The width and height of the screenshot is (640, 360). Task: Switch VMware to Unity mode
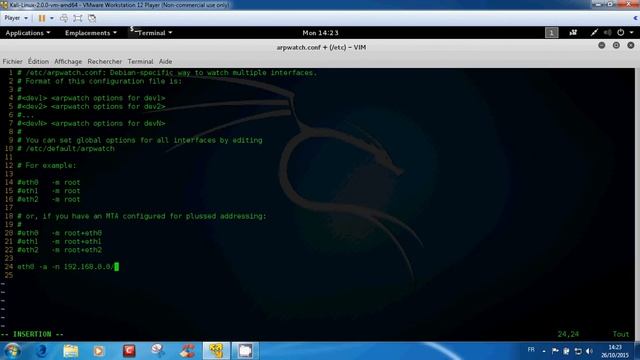[92, 18]
